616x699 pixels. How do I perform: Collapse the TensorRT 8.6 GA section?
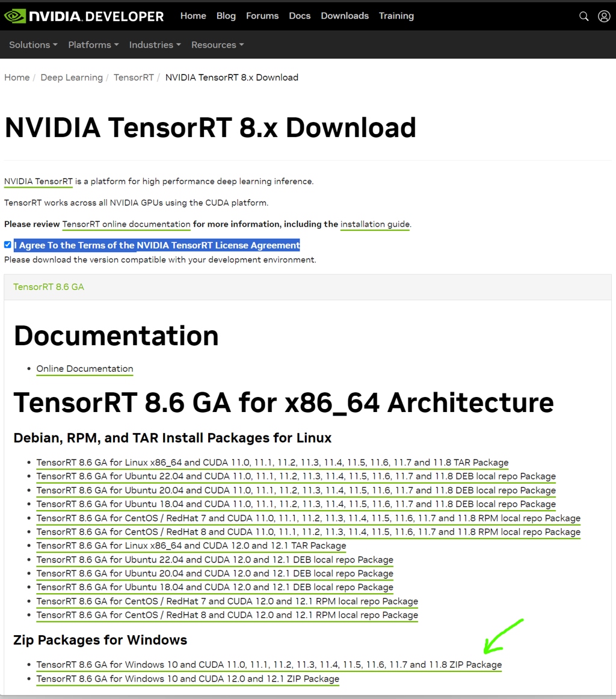(49, 287)
